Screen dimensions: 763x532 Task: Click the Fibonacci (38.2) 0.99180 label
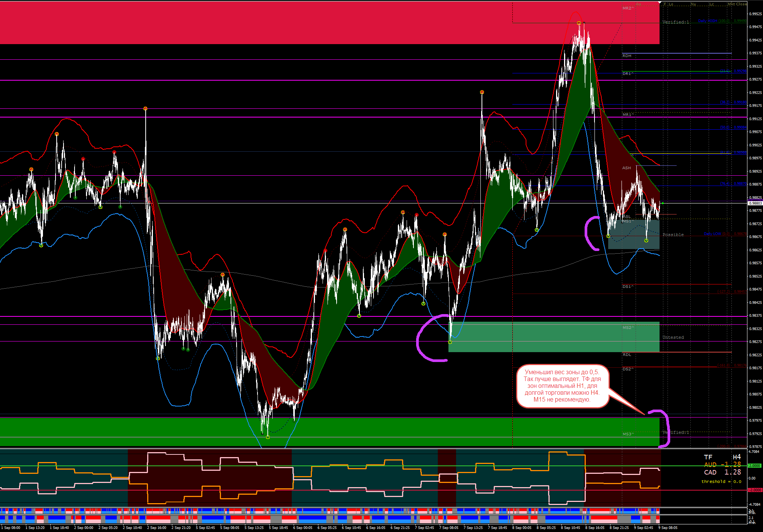coord(733,102)
